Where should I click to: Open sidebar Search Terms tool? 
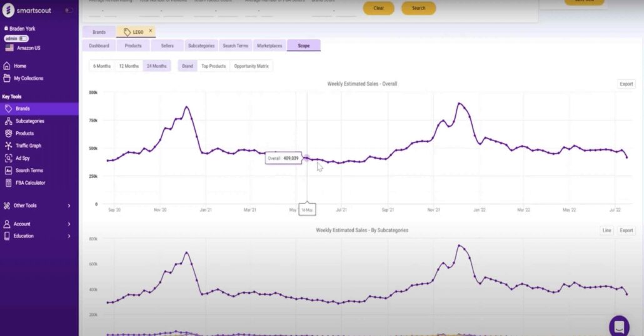[29, 170]
